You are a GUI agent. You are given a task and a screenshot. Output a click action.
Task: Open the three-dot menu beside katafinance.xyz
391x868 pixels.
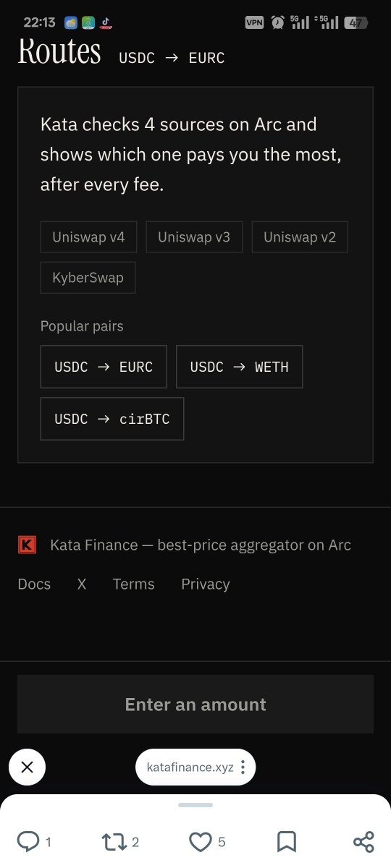pyautogui.click(x=243, y=767)
